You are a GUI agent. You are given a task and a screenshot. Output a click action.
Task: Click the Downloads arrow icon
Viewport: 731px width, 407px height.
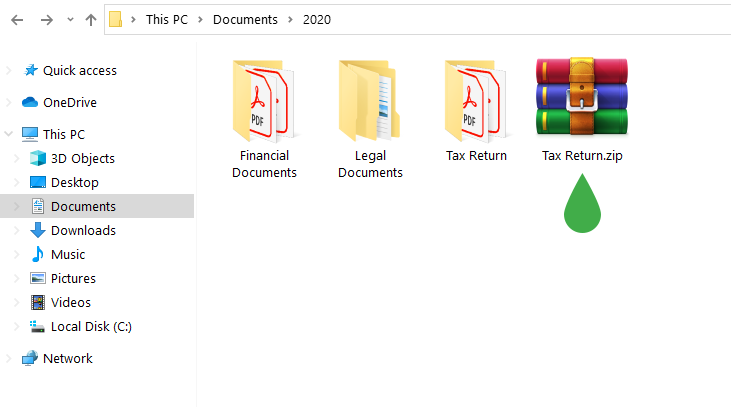38,230
